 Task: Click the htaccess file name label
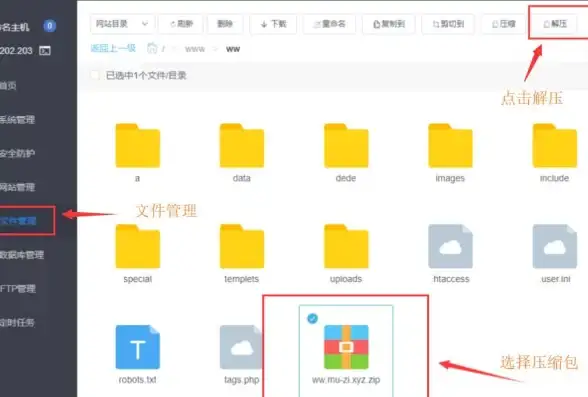(451, 279)
